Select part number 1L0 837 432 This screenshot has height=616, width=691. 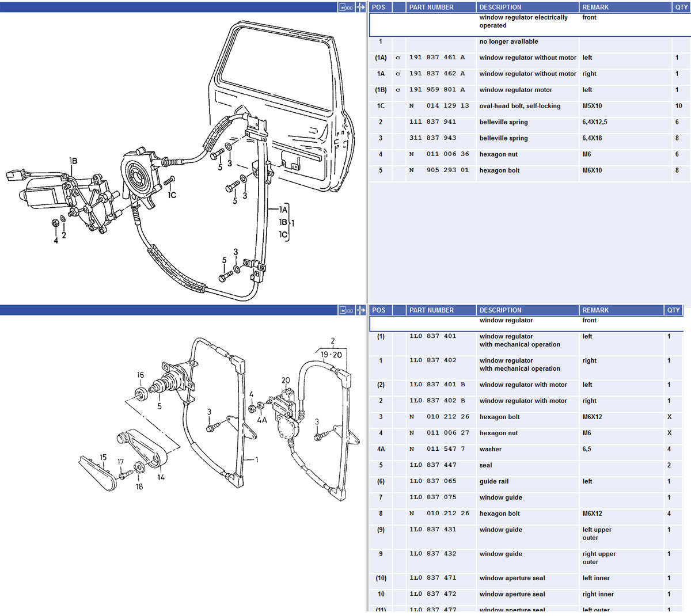click(x=432, y=554)
